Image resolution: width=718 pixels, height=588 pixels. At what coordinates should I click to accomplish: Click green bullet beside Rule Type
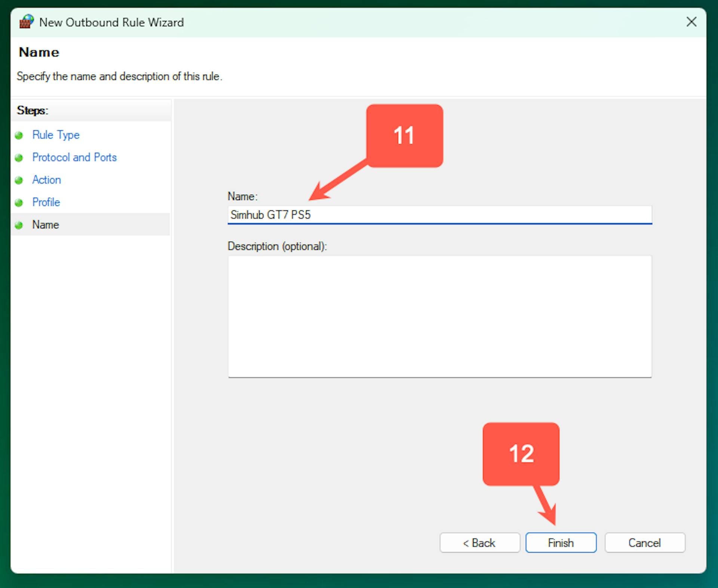point(19,135)
